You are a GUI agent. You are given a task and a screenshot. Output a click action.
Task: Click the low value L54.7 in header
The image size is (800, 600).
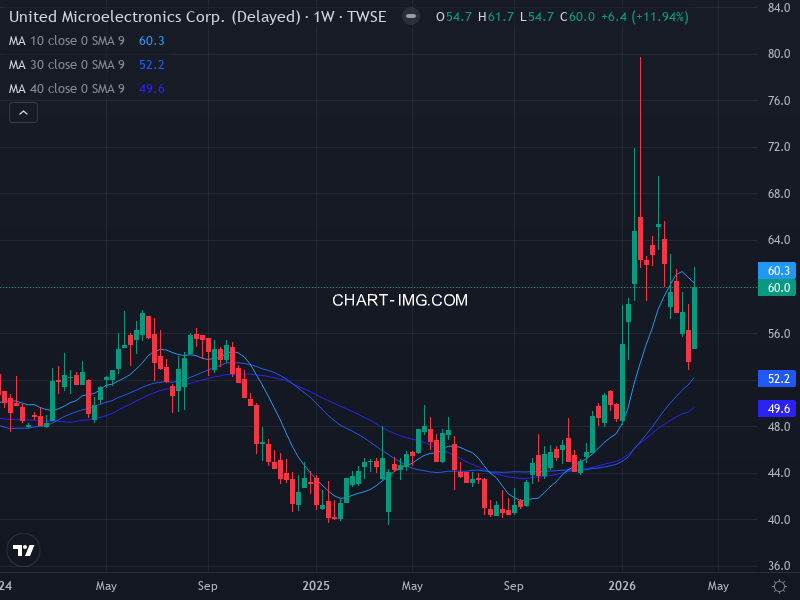(x=537, y=17)
